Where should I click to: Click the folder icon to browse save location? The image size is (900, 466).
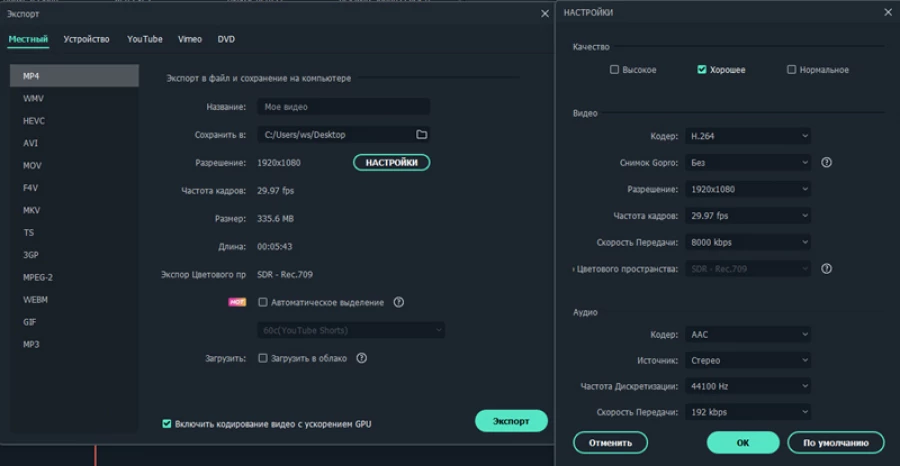tap(421, 135)
